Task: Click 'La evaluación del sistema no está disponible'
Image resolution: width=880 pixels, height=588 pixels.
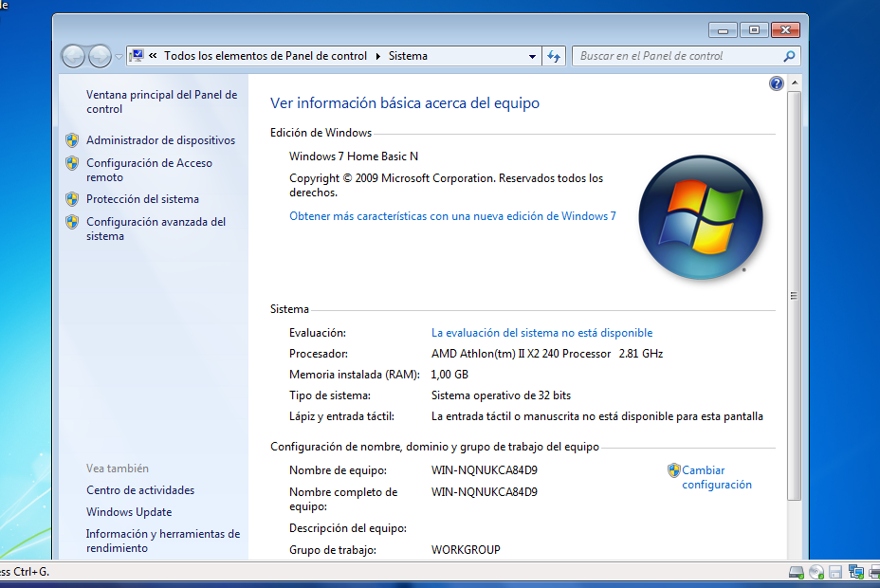Action: pyautogui.click(x=541, y=333)
